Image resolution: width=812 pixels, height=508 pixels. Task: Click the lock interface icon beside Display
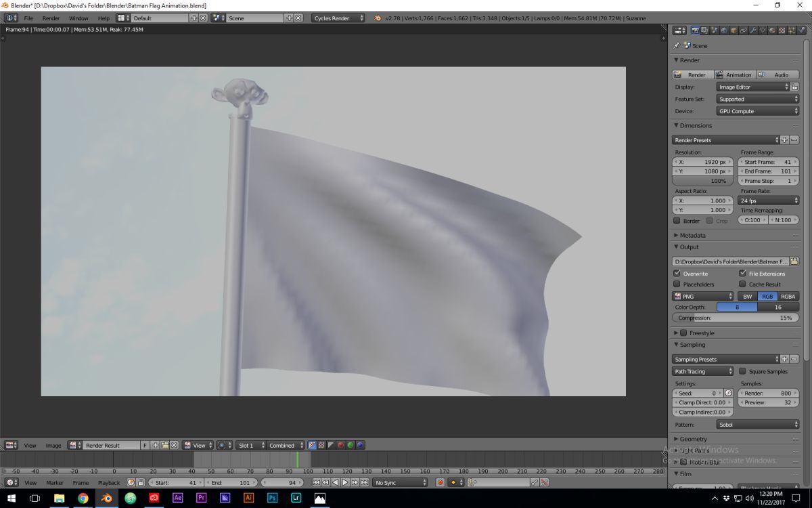click(x=794, y=87)
